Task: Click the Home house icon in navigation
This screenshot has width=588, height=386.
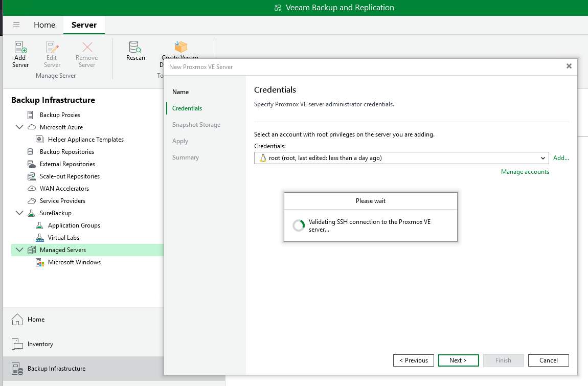Action: (x=17, y=319)
